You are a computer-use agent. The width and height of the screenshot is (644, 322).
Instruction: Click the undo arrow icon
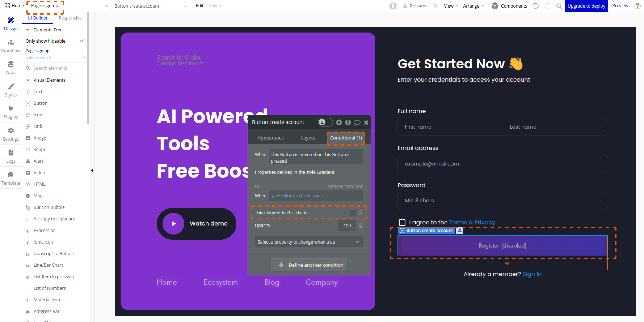(536, 6)
